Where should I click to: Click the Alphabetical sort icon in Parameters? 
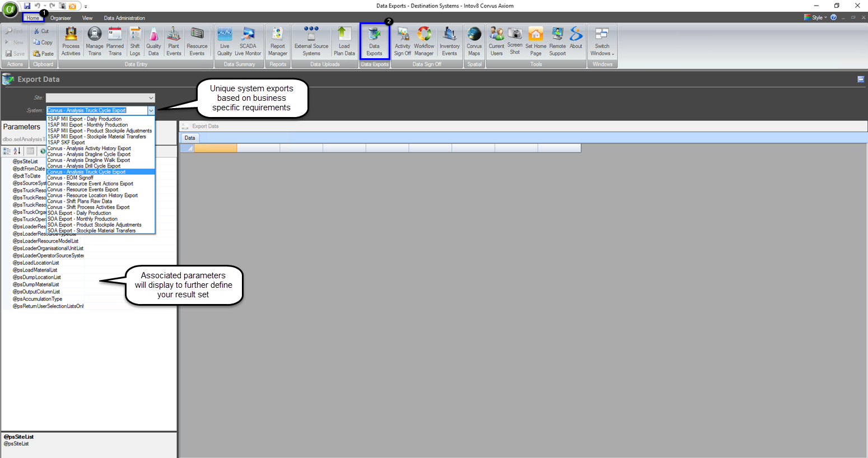(17, 151)
